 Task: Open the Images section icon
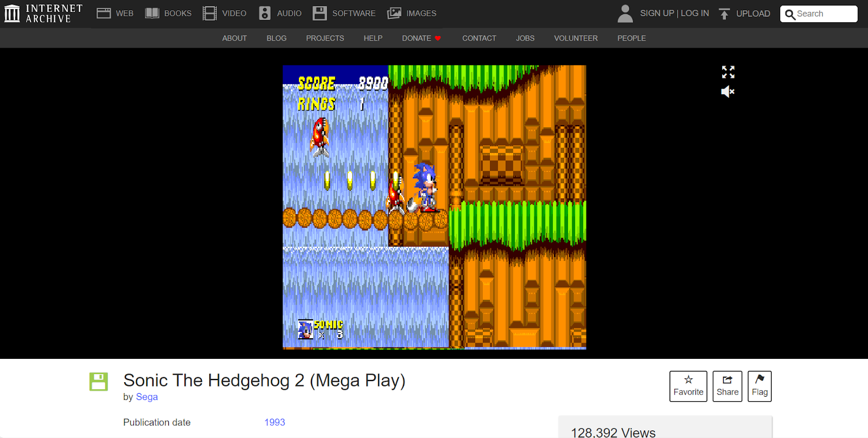pyautogui.click(x=394, y=14)
